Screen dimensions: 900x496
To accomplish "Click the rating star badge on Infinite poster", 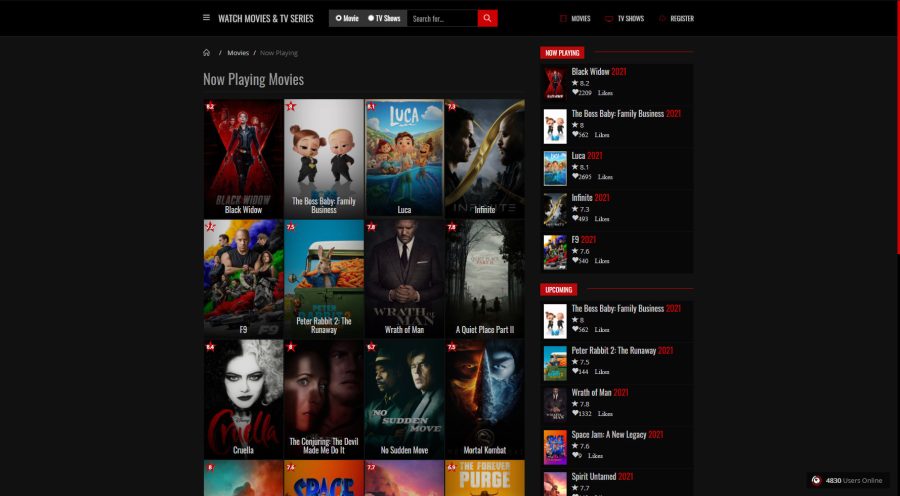I will 451,106.
